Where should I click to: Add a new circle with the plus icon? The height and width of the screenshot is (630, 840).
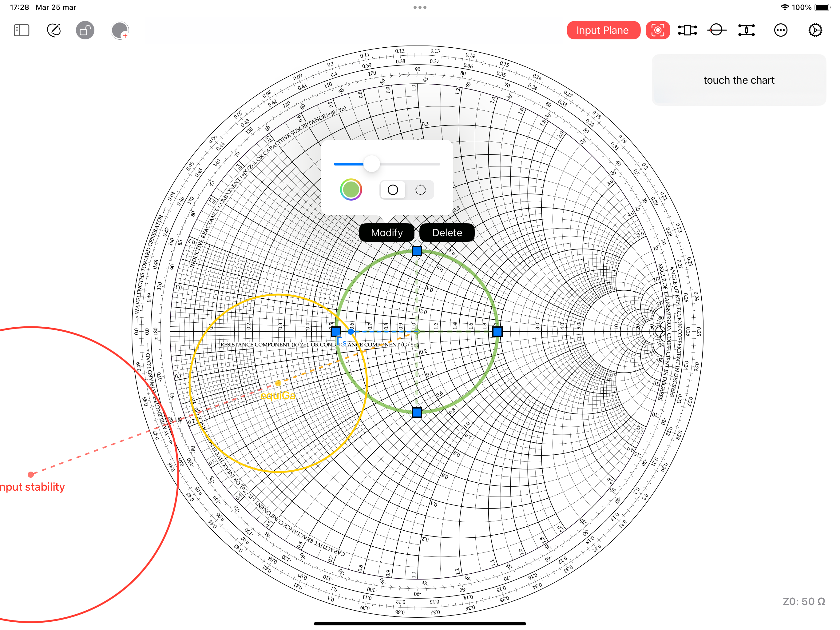[x=120, y=30]
